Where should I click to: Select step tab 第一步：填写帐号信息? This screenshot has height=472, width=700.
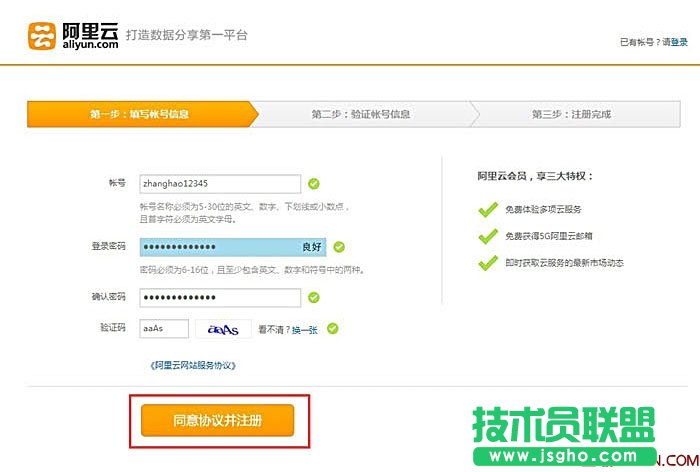tap(139, 114)
